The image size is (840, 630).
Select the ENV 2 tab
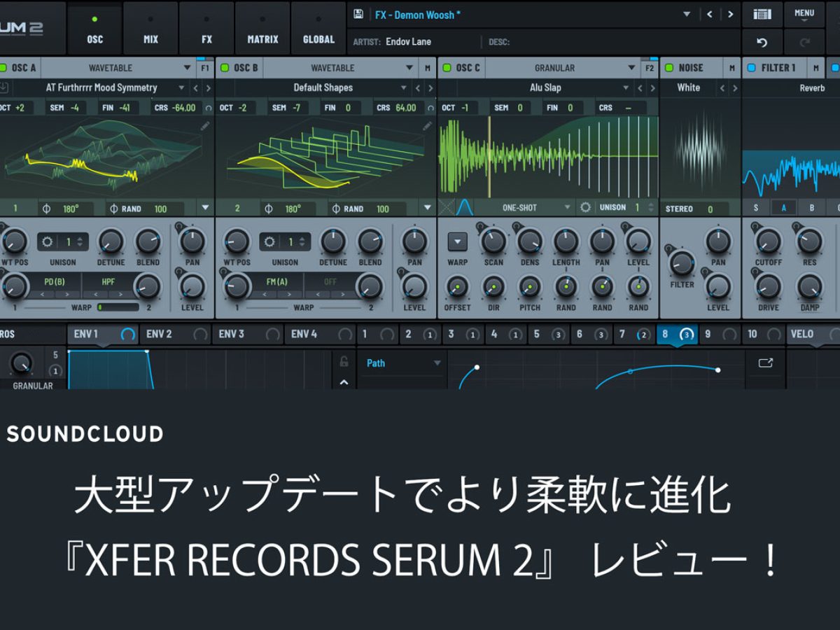(x=175, y=335)
